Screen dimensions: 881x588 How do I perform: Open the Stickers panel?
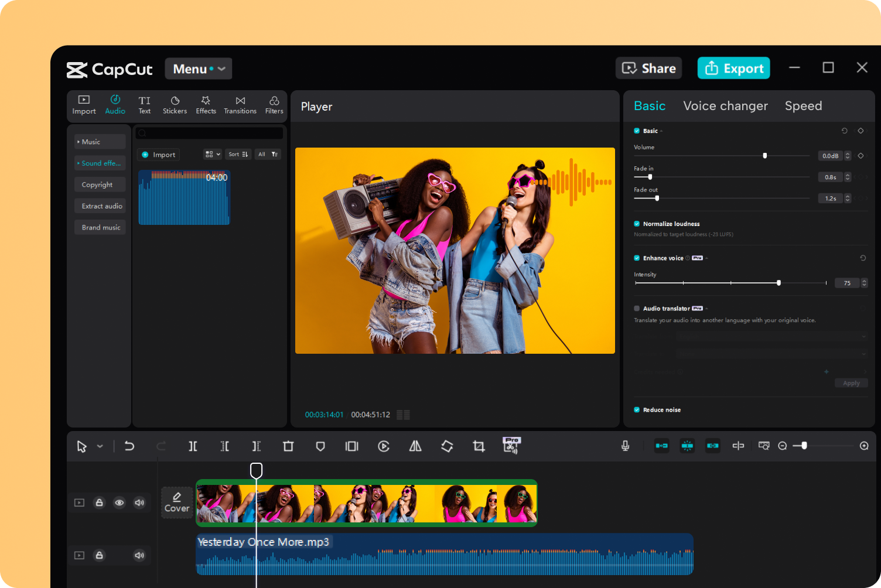(x=175, y=104)
